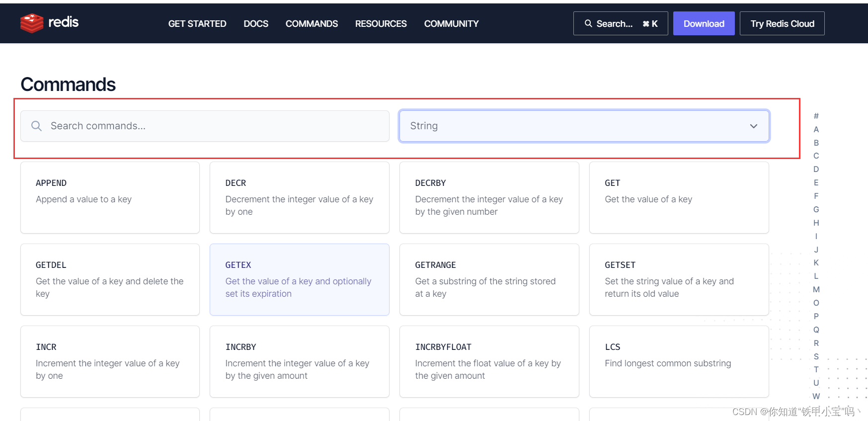Jump to letter A in alphabet index

[x=816, y=129]
